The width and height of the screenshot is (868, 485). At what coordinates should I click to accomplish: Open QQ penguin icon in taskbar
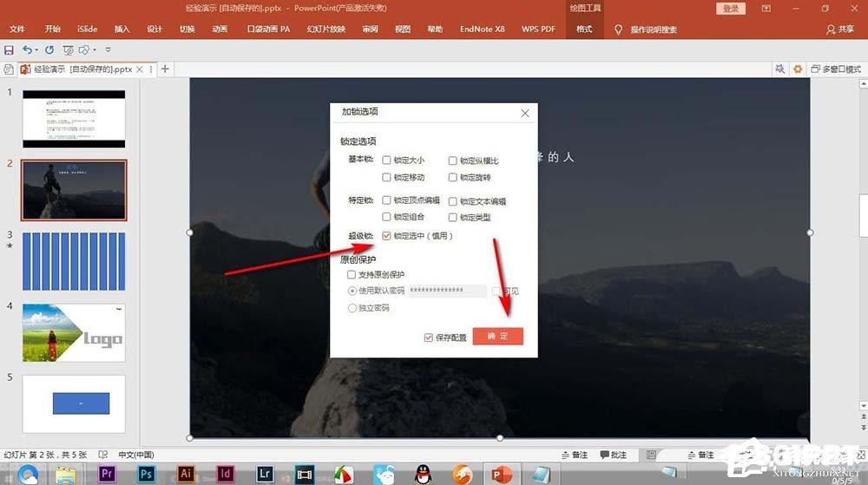coord(423,475)
